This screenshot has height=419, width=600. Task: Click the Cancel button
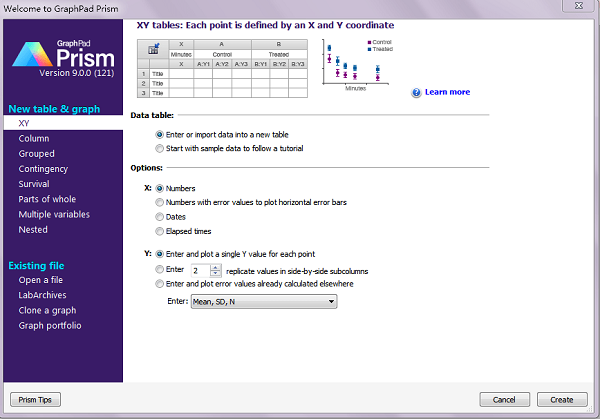click(x=504, y=400)
